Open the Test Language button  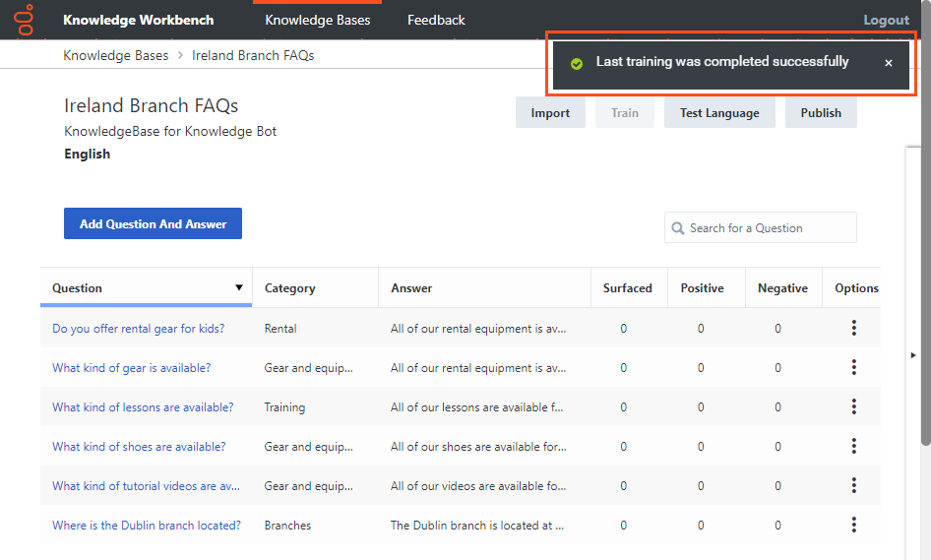coord(719,113)
